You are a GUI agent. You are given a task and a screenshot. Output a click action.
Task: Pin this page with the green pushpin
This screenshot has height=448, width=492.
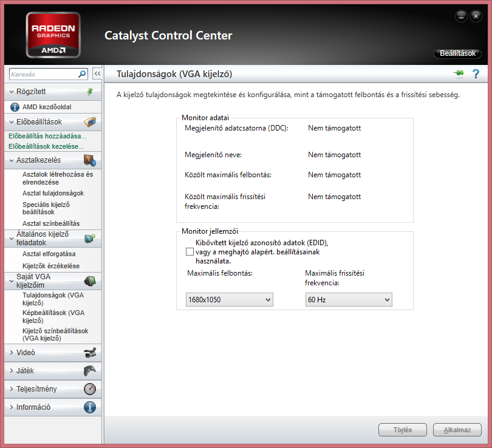click(x=459, y=73)
